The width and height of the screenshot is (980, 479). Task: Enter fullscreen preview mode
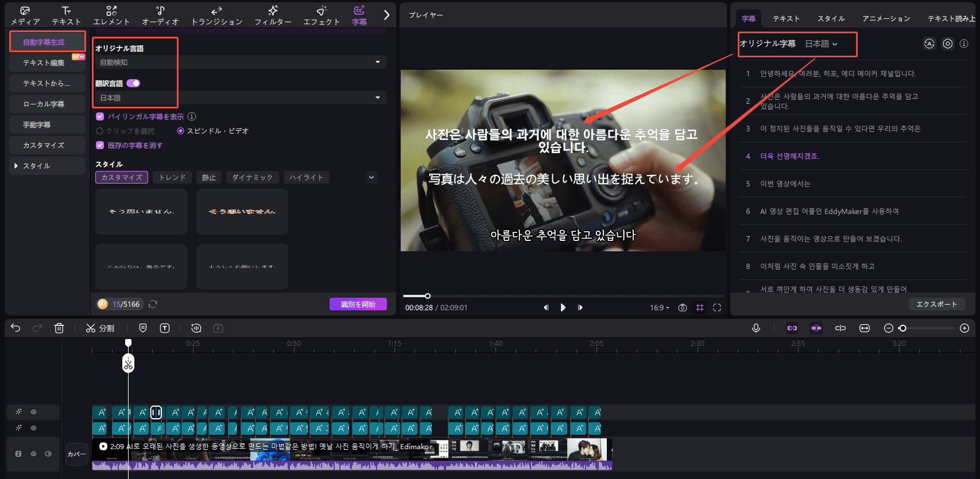[x=717, y=307]
